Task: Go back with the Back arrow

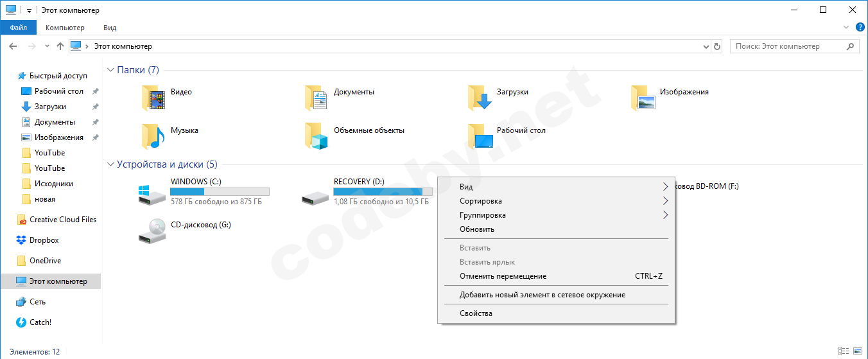Action: 13,46
